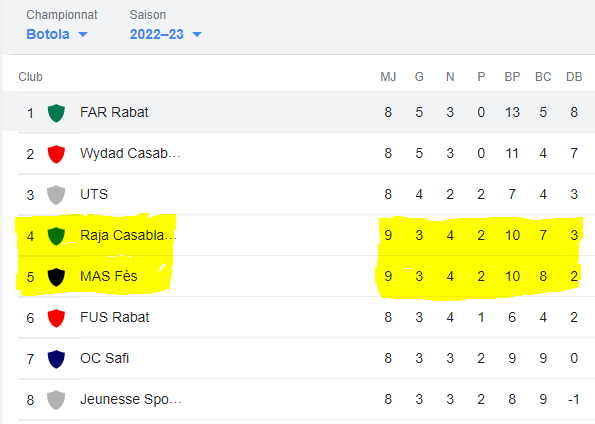Open the UTS club link
This screenshot has height=424, width=595.
(x=94, y=194)
